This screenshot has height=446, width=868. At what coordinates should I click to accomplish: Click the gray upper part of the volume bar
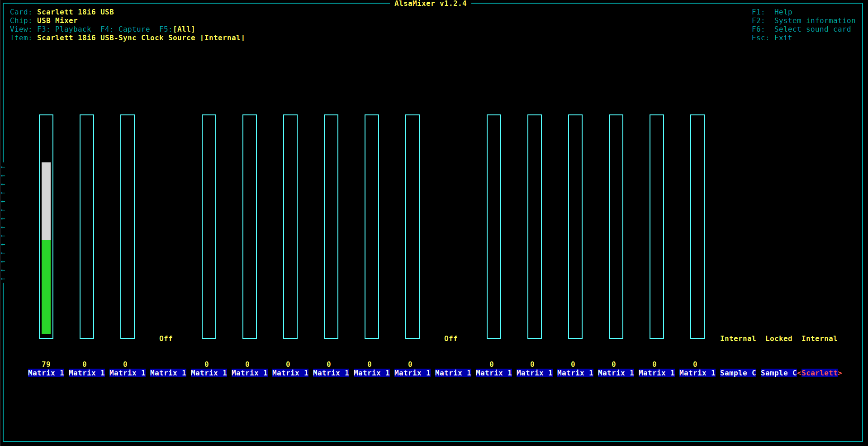tap(46, 200)
